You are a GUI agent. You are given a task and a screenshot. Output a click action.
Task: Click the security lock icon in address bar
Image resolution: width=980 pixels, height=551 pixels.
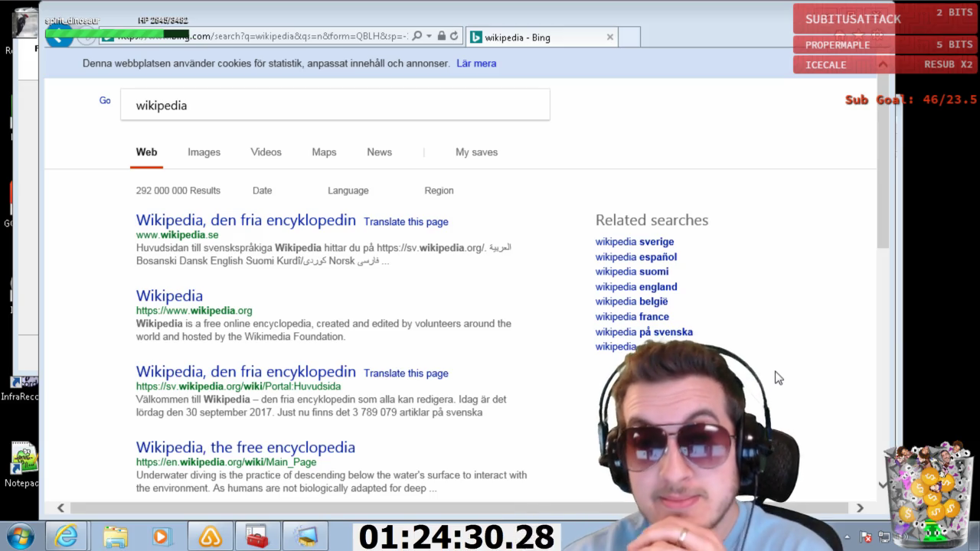442,36
